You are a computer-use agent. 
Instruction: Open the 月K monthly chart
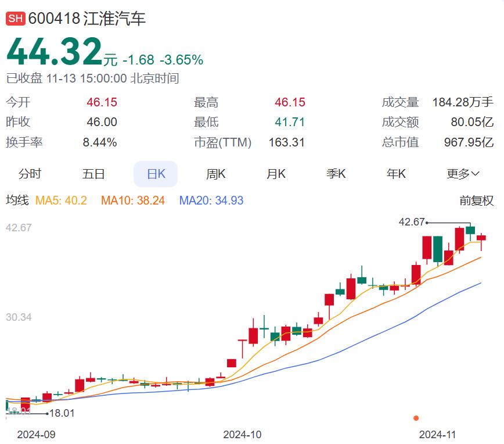(x=276, y=174)
